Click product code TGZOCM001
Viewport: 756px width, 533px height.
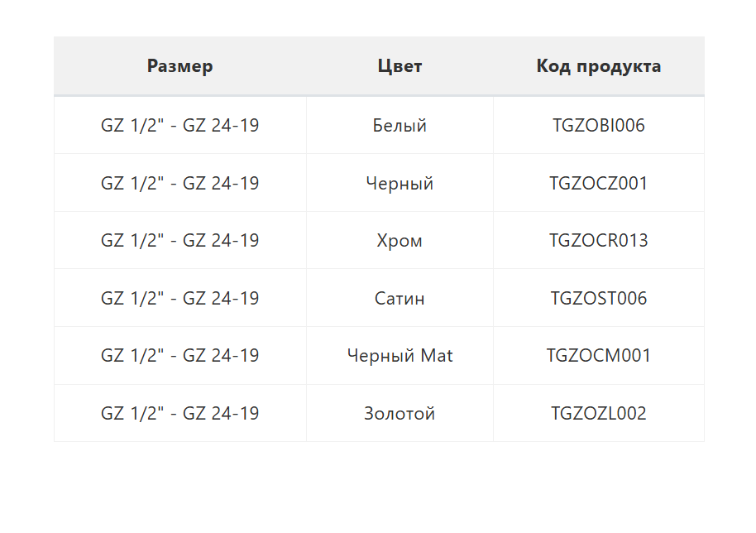click(x=598, y=356)
